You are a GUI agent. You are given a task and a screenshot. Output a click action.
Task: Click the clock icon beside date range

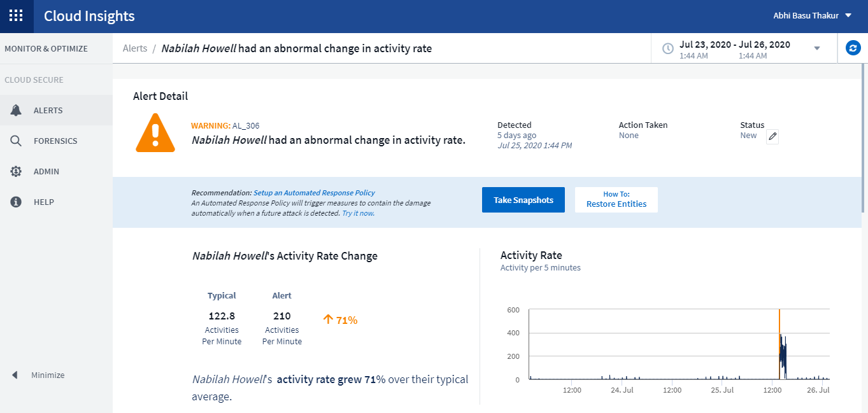point(668,49)
